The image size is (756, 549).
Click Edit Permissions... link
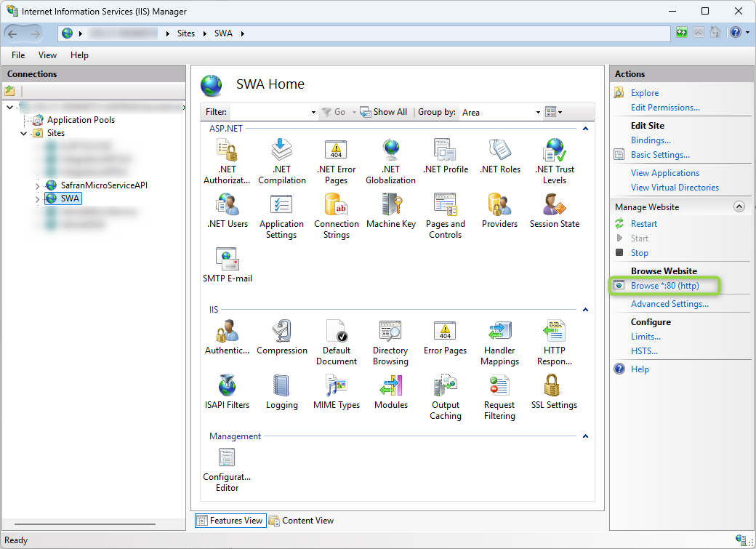(x=665, y=108)
